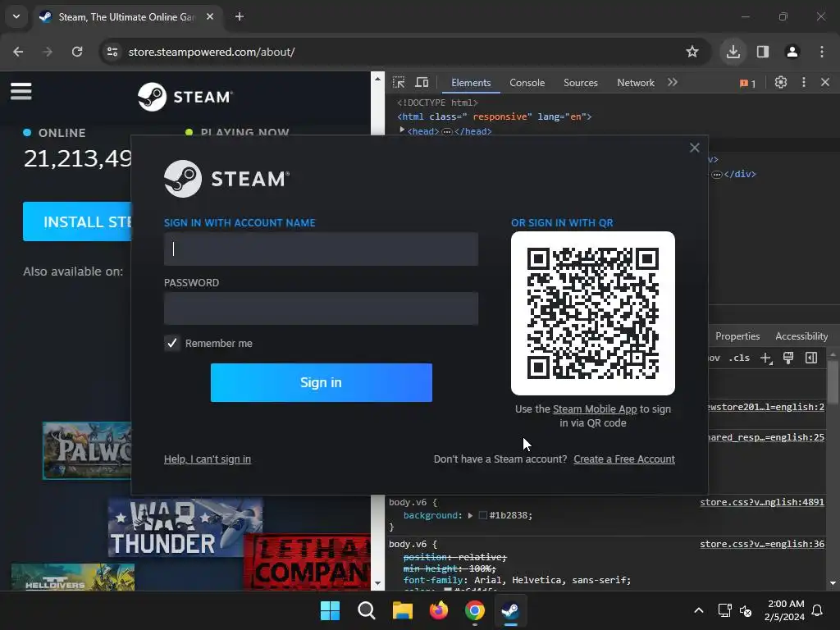
Task: Expand the head ellipsis badge
Action: tap(447, 131)
